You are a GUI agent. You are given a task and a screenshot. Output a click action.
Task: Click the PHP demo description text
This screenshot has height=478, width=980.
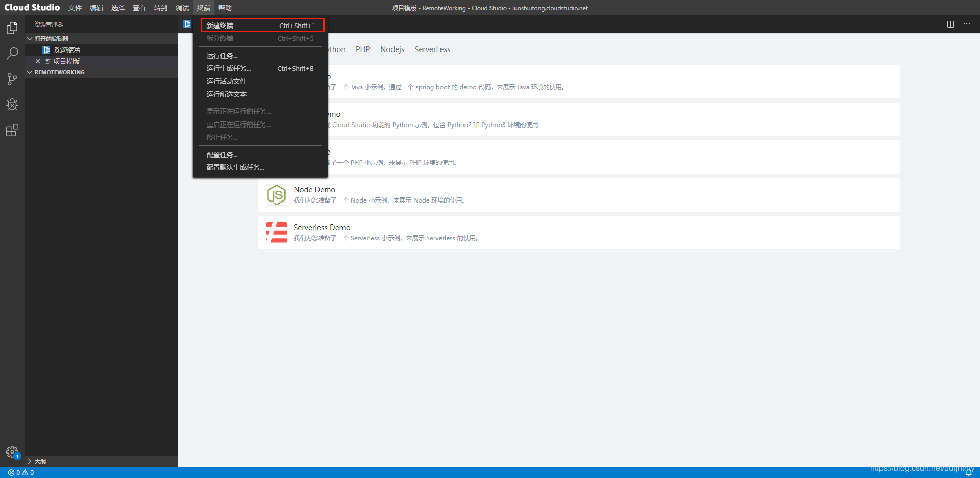(x=393, y=163)
